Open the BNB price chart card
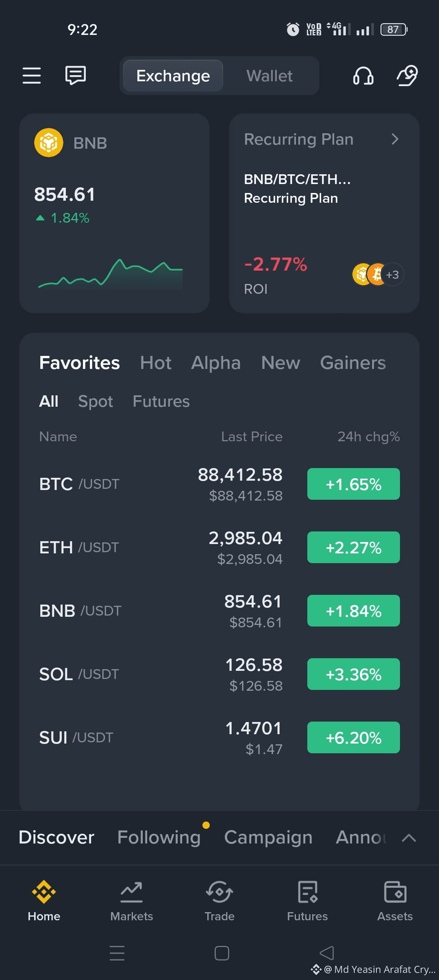 (x=115, y=213)
